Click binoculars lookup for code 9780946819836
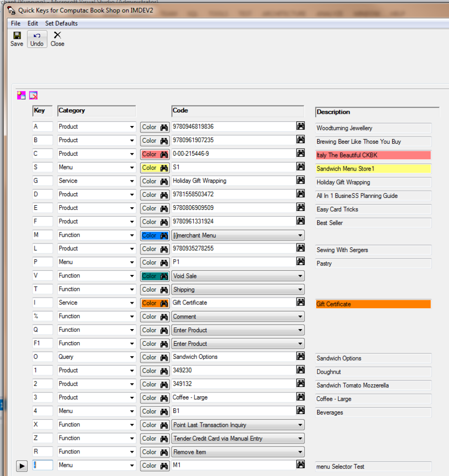Viewport: 449px width, 476px height. [x=300, y=125]
